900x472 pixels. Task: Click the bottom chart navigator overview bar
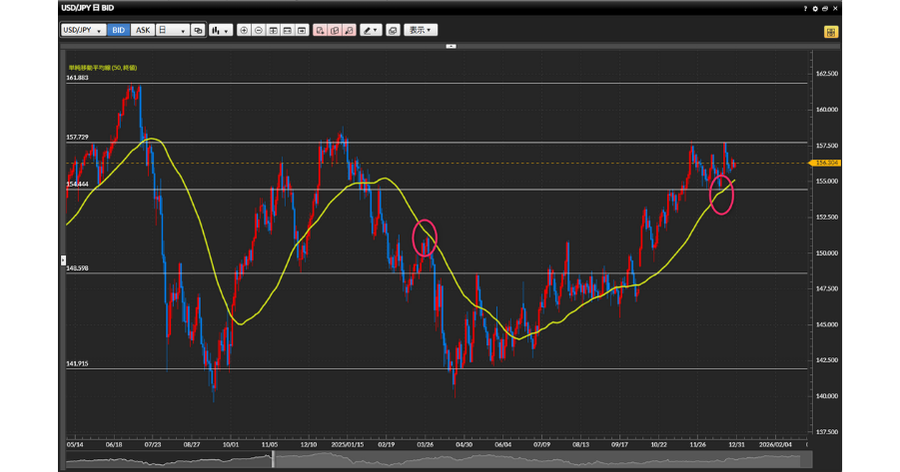pos(450,459)
